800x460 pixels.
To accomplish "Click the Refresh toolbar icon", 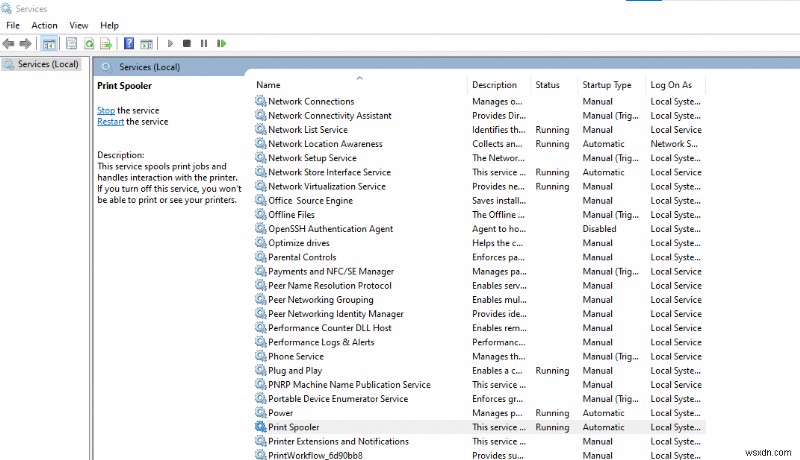I will tap(89, 44).
